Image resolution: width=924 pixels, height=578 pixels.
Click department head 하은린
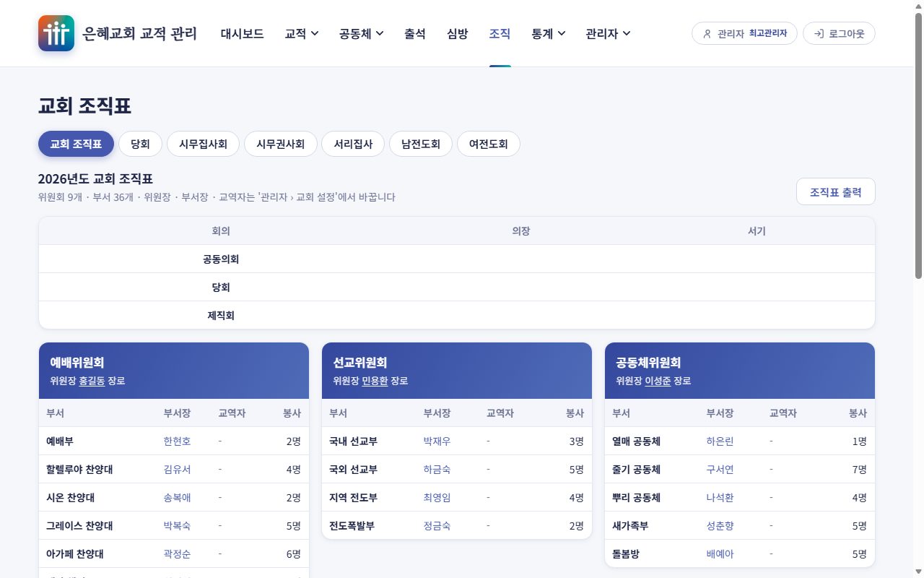(x=720, y=441)
